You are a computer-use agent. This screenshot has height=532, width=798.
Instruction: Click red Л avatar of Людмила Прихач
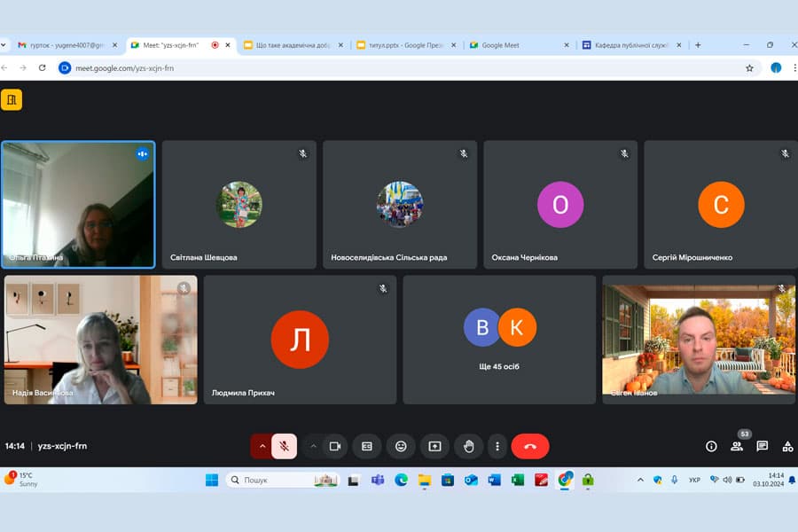(300, 340)
